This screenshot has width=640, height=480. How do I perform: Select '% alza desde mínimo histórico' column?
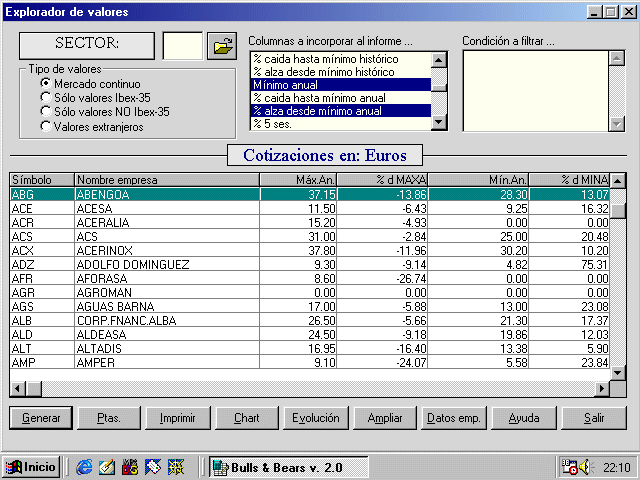point(341,72)
